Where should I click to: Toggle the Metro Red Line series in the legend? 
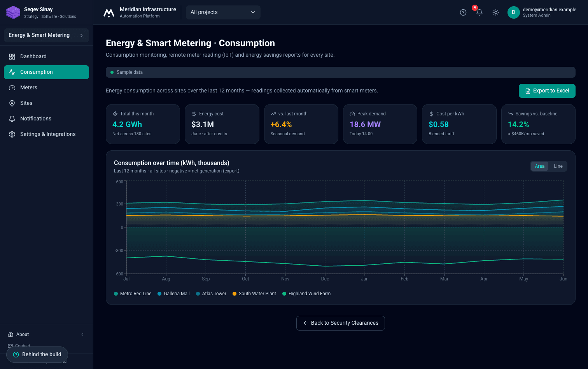pyautogui.click(x=133, y=294)
